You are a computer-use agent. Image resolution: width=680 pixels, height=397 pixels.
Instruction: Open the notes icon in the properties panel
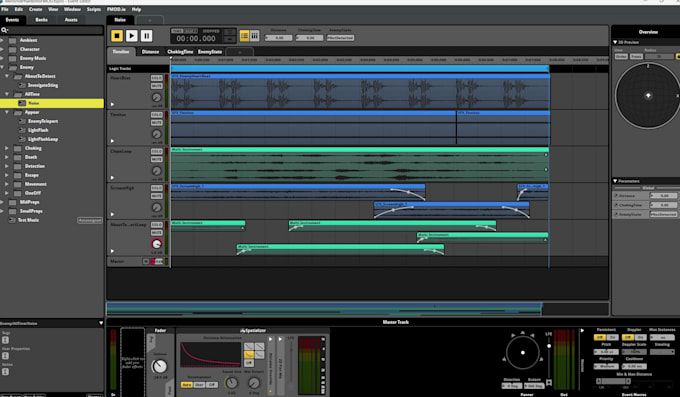pyautogui.click(x=5, y=371)
